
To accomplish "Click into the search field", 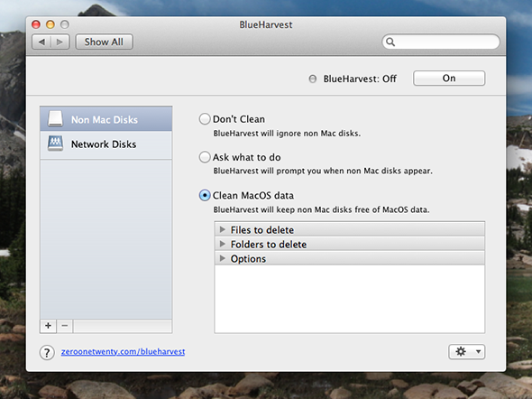I will pos(441,42).
